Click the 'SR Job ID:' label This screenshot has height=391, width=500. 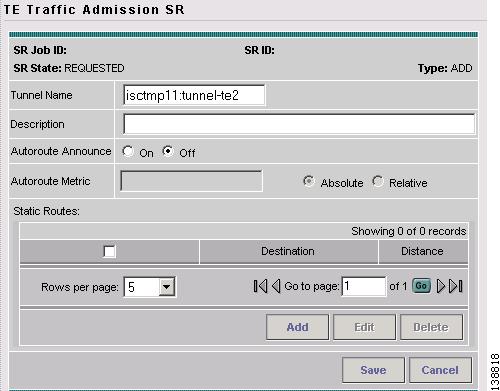tap(40, 50)
